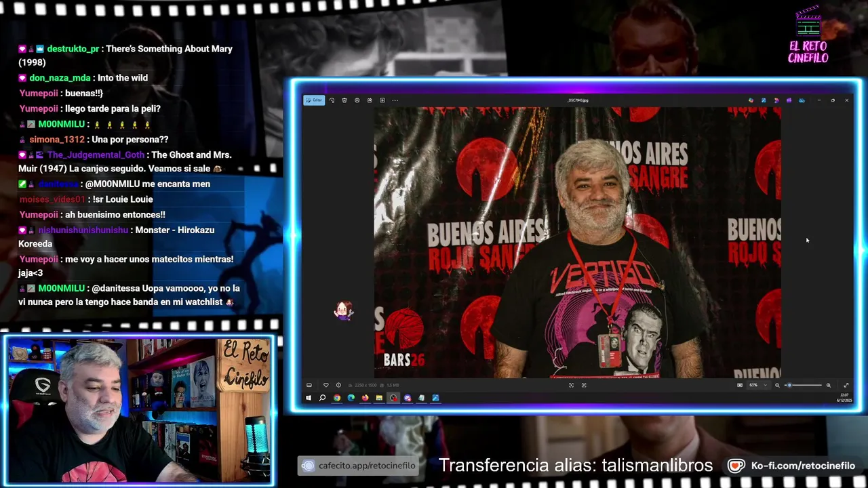Click username nishunishunishunishu in chat
This screenshot has height=488, width=868.
83,230
